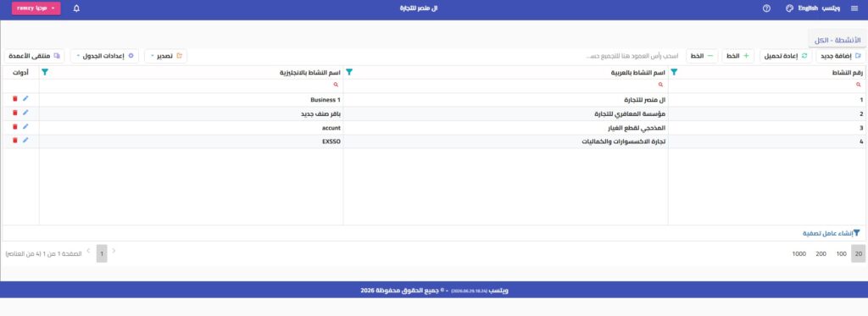Set page size to 200
Viewport: 868px width, 316px height.
click(x=821, y=253)
